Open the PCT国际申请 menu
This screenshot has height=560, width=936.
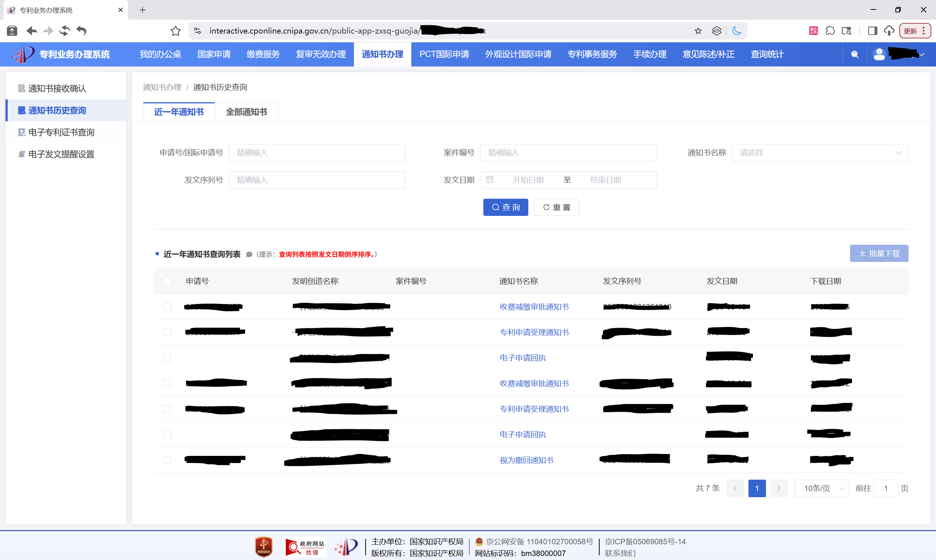[444, 54]
